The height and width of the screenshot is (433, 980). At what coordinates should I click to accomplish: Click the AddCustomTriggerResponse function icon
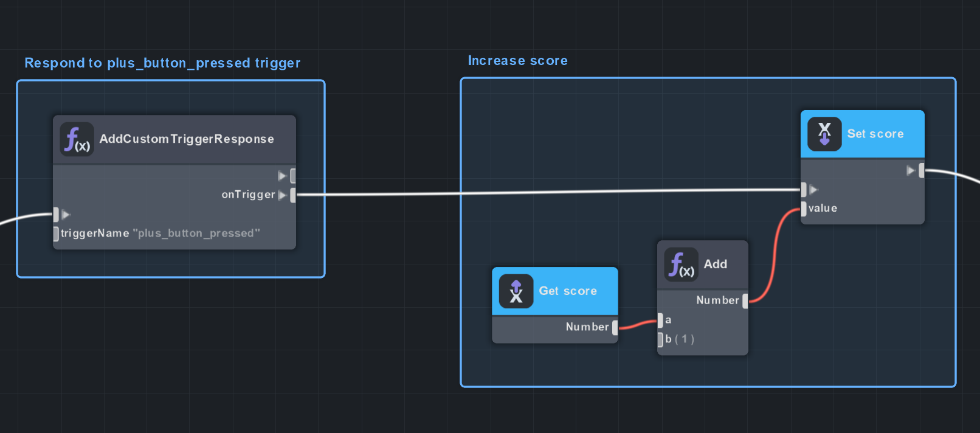[x=77, y=139]
